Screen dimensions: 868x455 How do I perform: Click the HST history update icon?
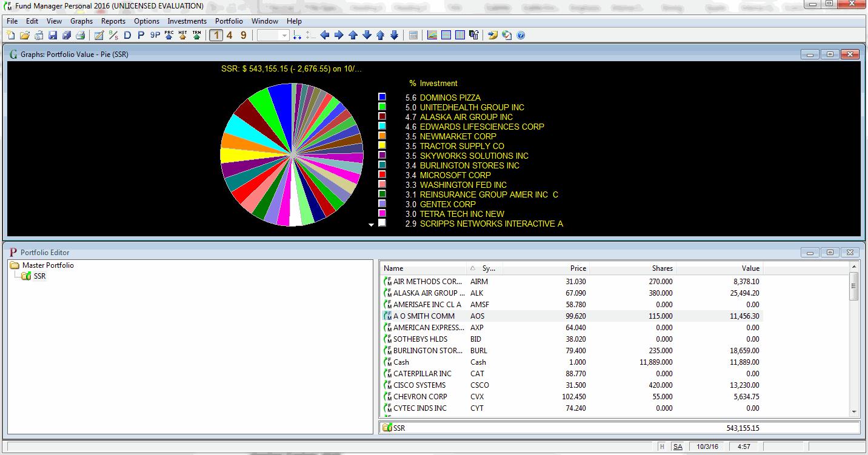[182, 35]
